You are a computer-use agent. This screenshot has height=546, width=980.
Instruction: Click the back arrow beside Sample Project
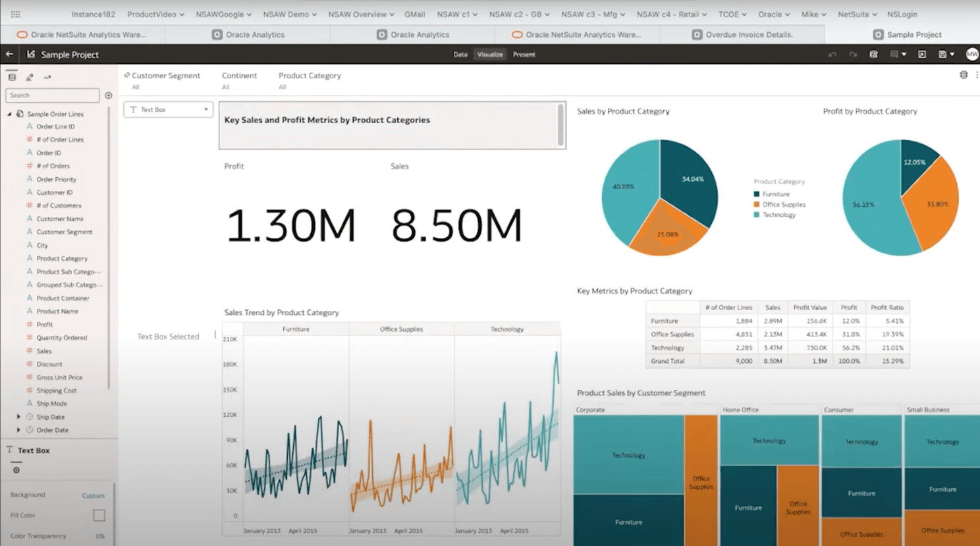tap(9, 54)
